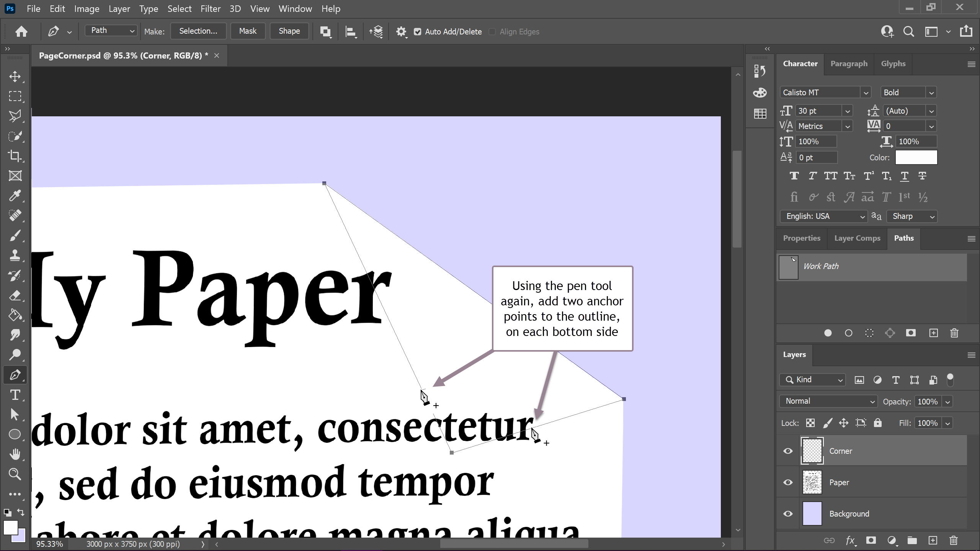Image resolution: width=980 pixels, height=551 pixels.
Task: Open the Filter menu
Action: pyautogui.click(x=210, y=8)
